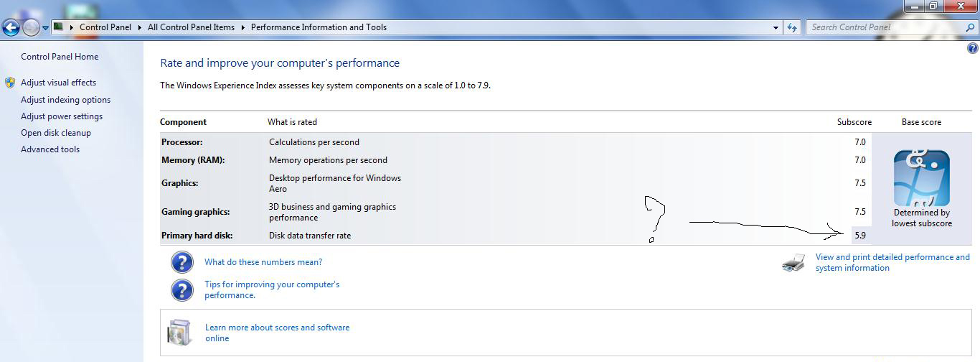Open the address bar history dropdown
980x362 pixels.
coord(776,27)
